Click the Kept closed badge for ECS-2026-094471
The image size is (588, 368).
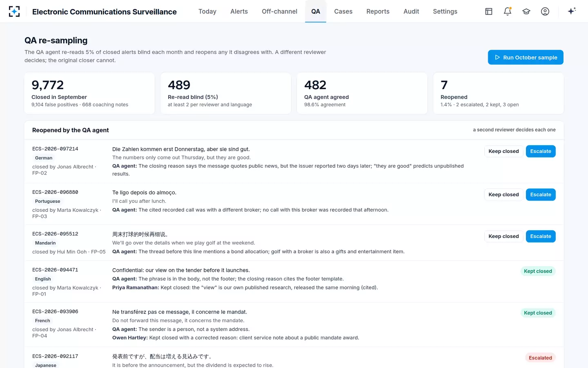(538, 271)
